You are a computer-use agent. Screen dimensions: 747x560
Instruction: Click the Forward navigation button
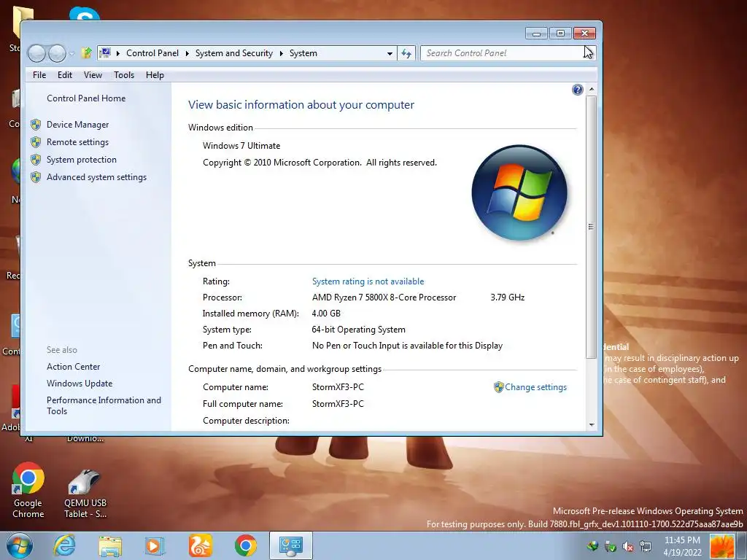tap(57, 53)
